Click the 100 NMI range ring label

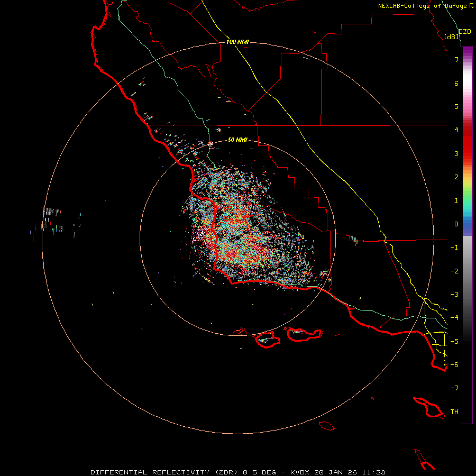tap(237, 42)
